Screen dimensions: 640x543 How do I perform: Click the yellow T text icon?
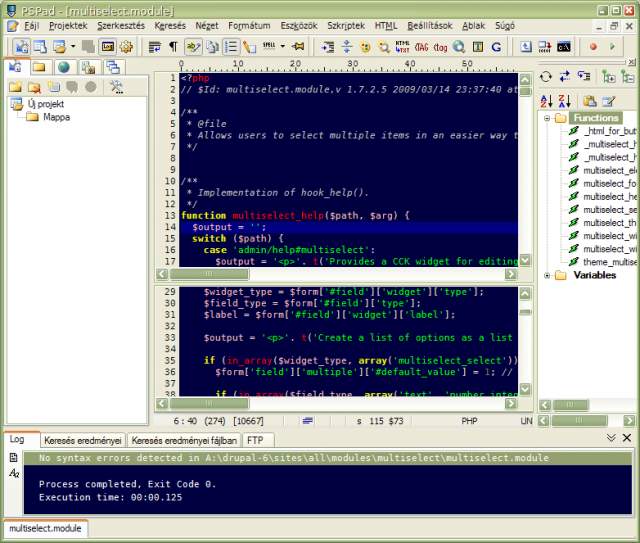click(478, 47)
